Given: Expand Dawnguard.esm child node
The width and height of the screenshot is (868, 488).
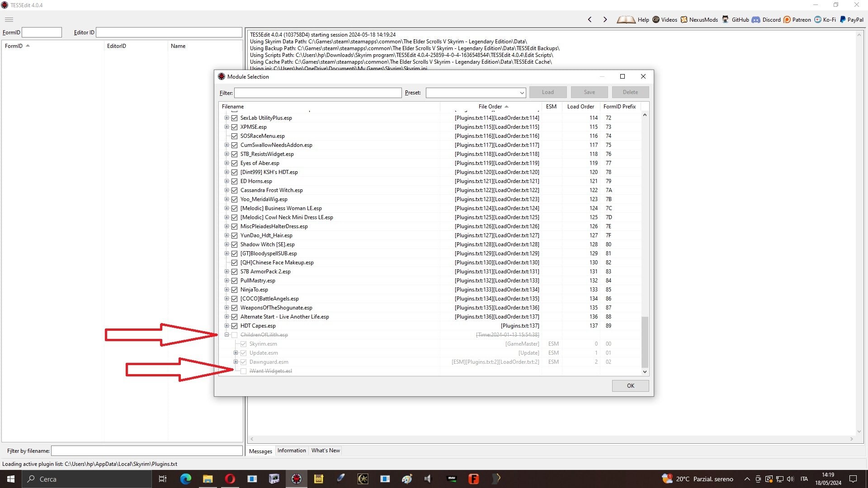Looking at the screenshot, I should 236,362.
